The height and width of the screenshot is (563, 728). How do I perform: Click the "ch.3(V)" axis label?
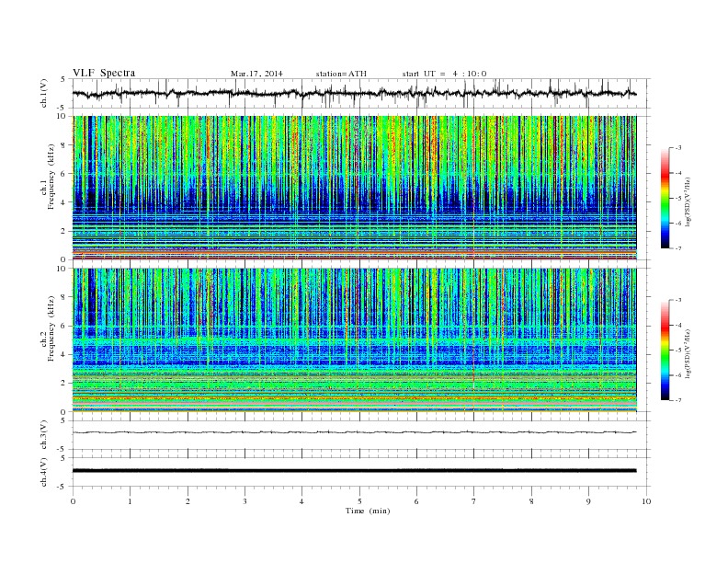43,435
